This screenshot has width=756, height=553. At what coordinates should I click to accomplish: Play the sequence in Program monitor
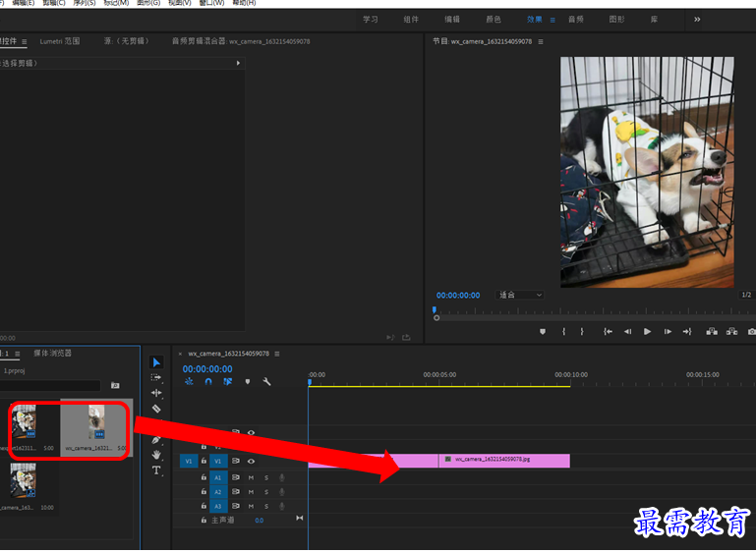pos(647,331)
